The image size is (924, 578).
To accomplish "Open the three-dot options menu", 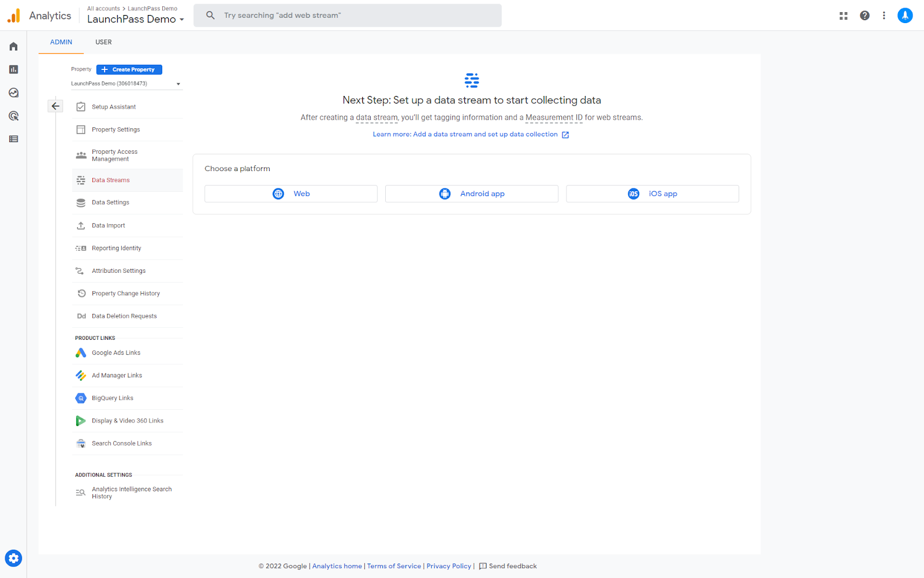I will 884,16.
